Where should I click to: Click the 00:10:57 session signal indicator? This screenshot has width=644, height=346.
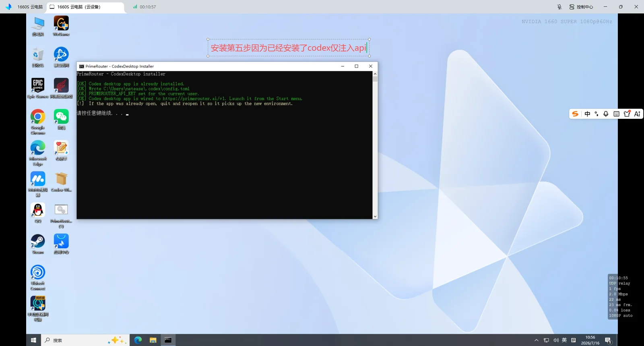click(144, 7)
